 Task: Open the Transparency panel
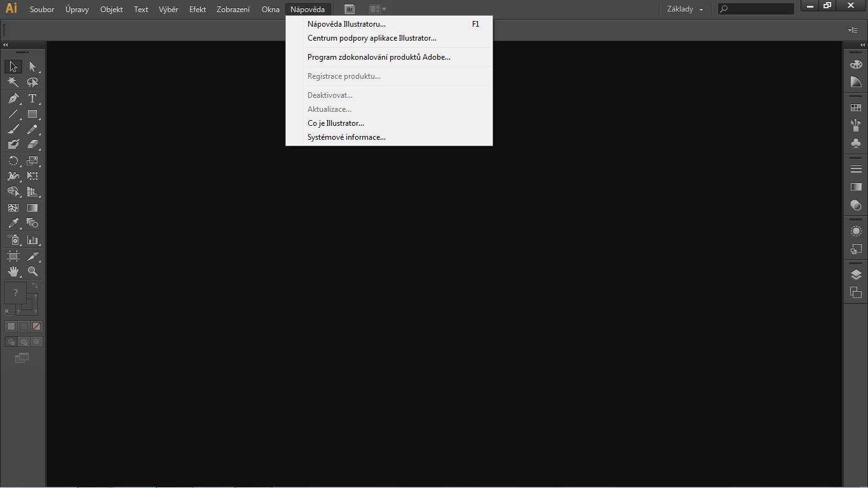pyautogui.click(x=856, y=205)
